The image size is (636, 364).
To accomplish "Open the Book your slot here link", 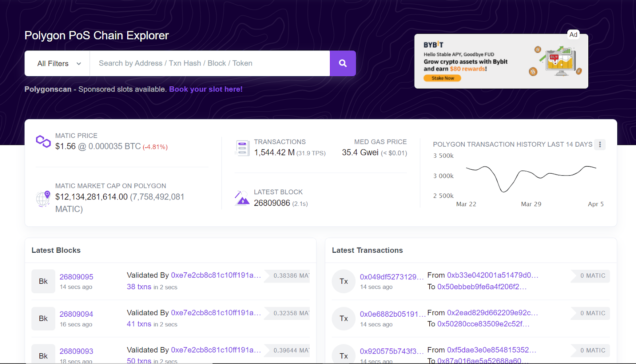I will [x=206, y=89].
